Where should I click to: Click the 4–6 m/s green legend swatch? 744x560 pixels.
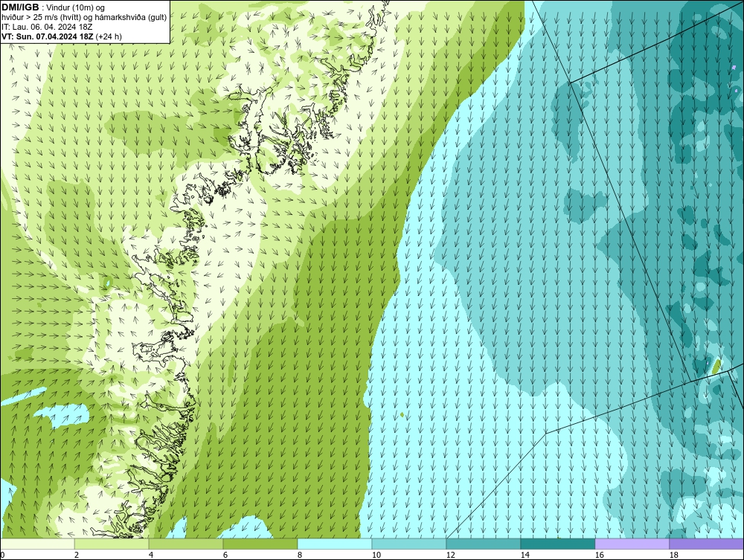pyautogui.click(x=186, y=544)
